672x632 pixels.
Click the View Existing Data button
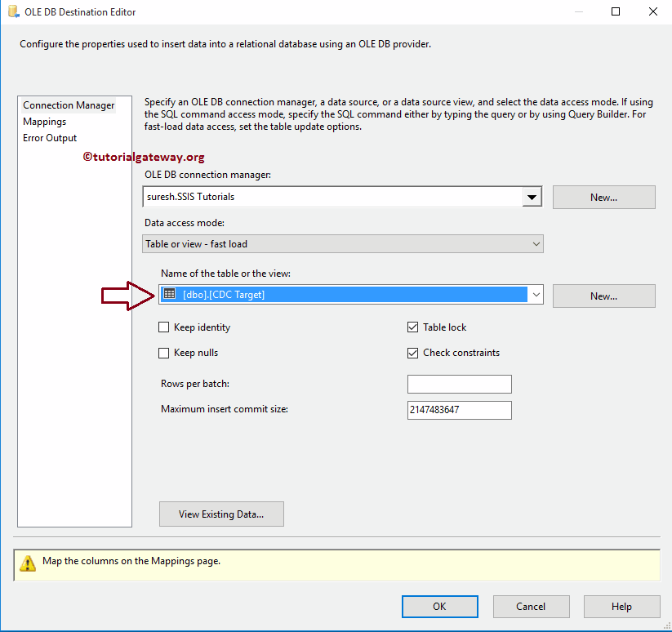221,514
